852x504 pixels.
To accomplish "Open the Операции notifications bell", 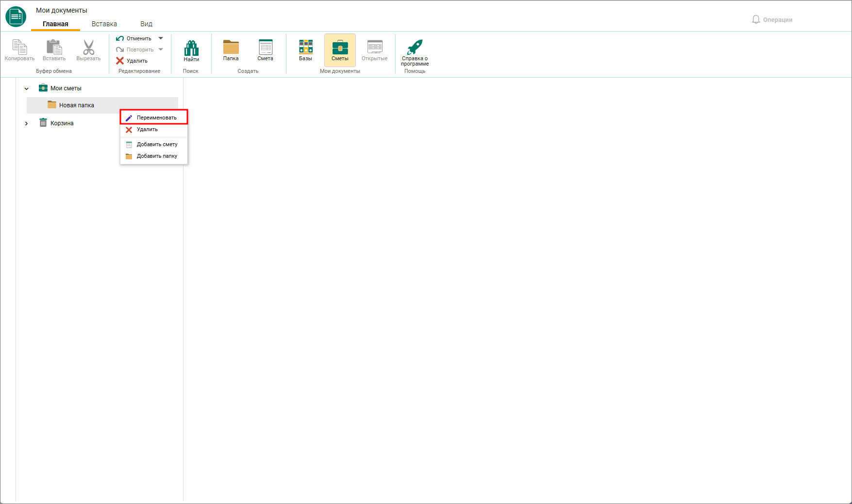I will point(756,19).
